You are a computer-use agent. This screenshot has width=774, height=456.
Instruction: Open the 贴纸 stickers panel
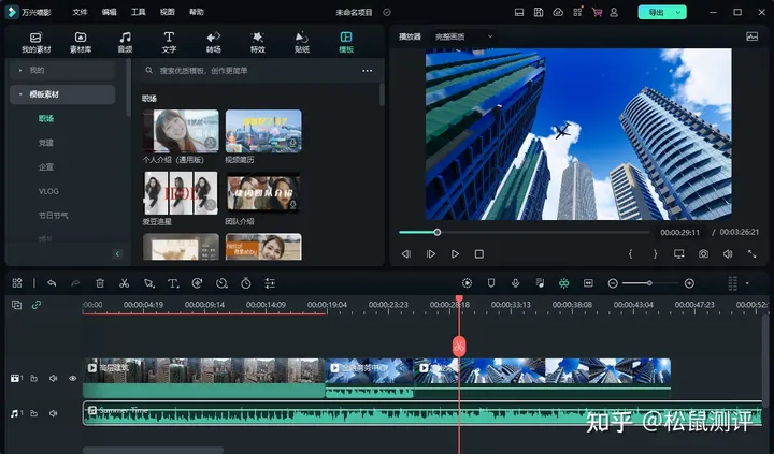click(x=302, y=42)
